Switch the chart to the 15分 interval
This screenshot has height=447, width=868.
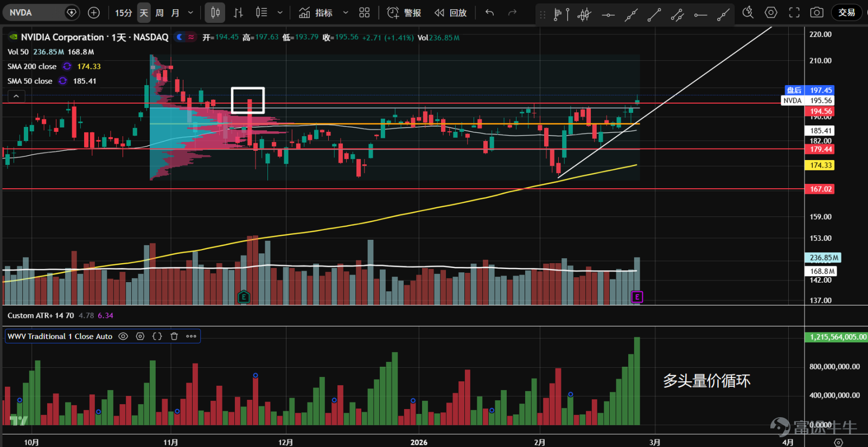(x=124, y=12)
